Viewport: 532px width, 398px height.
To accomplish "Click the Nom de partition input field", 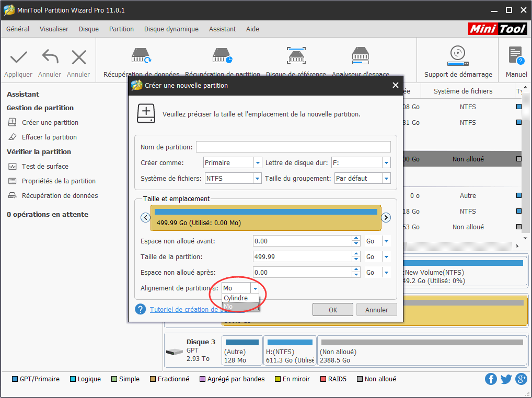I will (293, 147).
